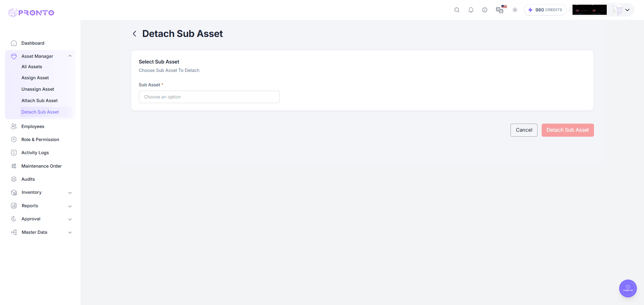Screen dimensions: 644x305
Task: Open the floating Pronto assistant bubble
Action: pos(628,288)
